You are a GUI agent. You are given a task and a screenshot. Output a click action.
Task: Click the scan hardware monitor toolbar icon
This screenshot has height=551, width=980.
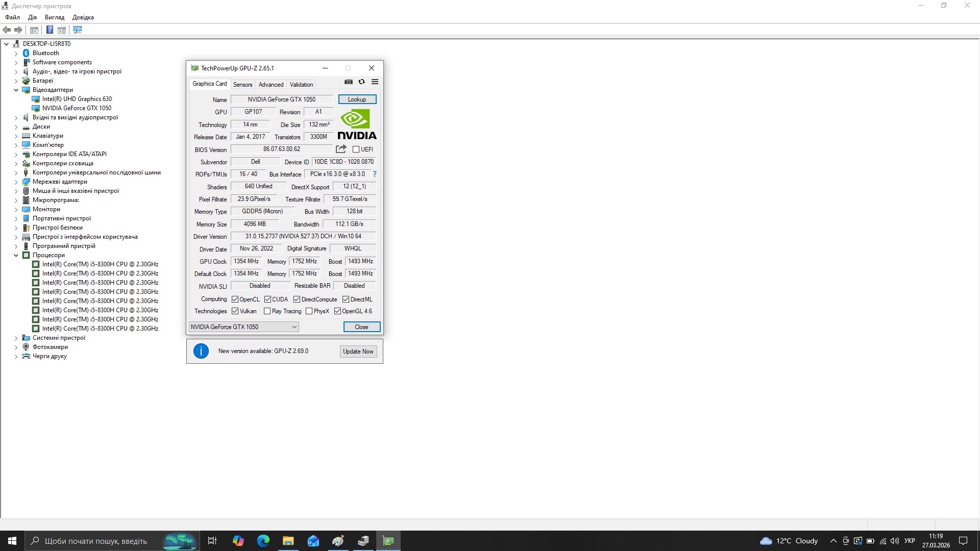tap(78, 30)
